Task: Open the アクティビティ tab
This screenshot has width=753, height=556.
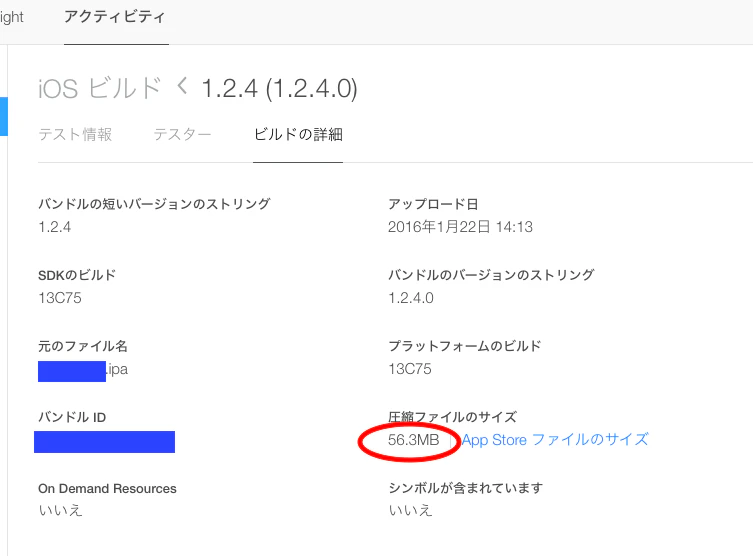Action: (114, 17)
